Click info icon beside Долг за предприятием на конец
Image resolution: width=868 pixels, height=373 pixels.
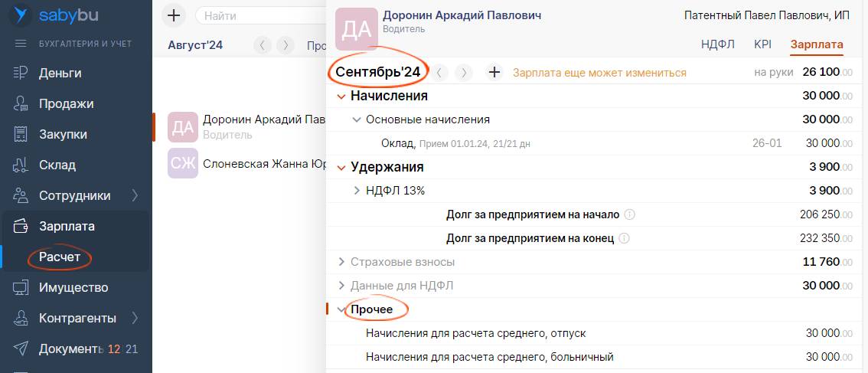[624, 238]
